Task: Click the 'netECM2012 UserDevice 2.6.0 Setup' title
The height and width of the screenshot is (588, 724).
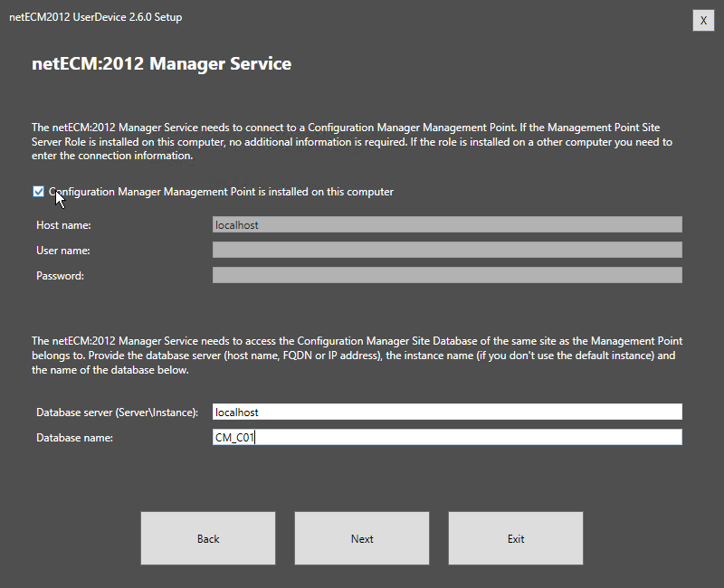Action: (x=96, y=17)
